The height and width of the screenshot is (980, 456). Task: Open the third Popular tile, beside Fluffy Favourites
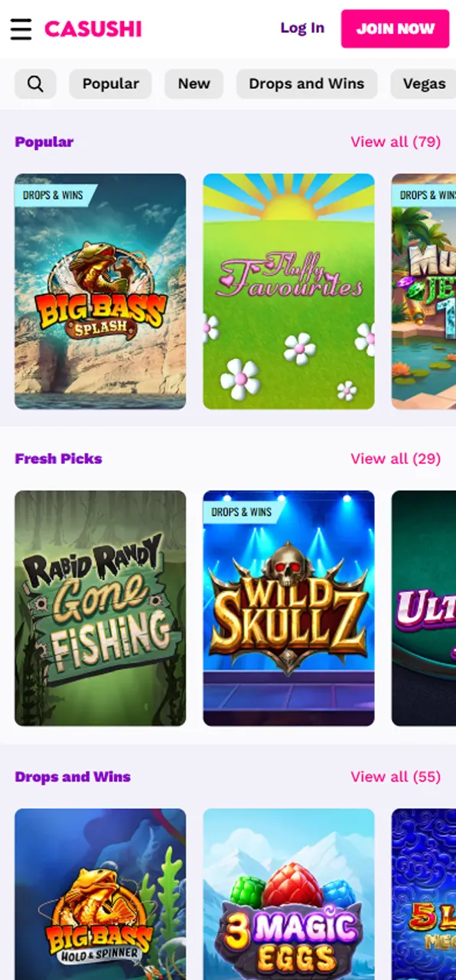click(x=424, y=292)
